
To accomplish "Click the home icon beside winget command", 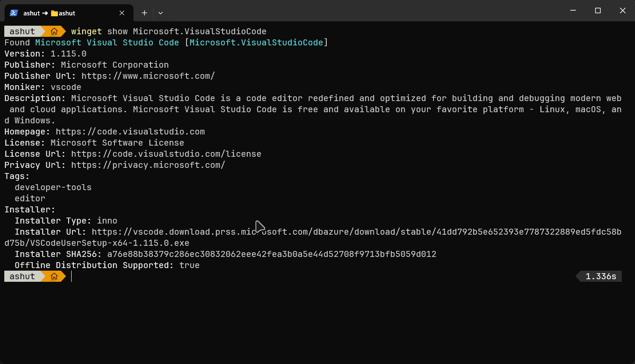I will pyautogui.click(x=54, y=31).
